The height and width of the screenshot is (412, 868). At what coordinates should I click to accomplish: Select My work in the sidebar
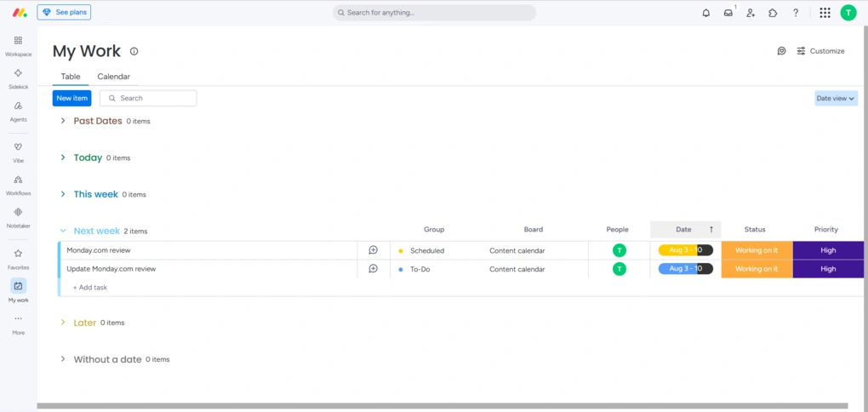tap(18, 291)
